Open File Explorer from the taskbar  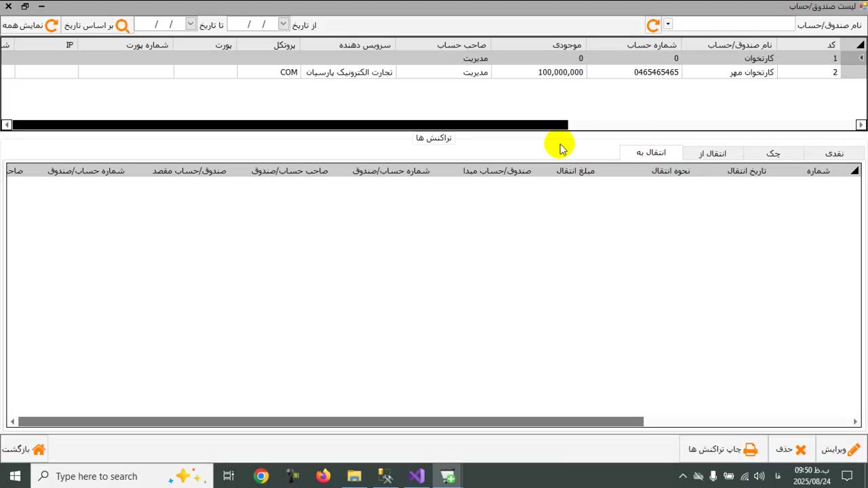pos(354,476)
